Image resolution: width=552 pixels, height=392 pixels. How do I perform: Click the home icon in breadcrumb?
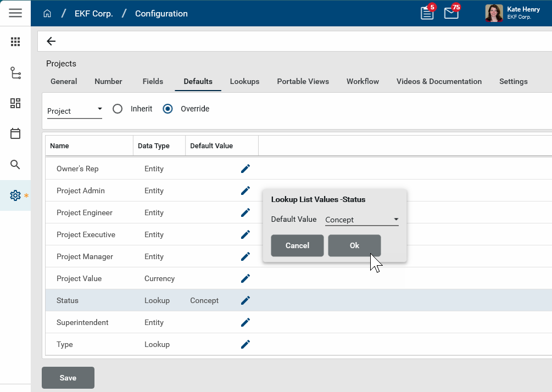coord(47,14)
